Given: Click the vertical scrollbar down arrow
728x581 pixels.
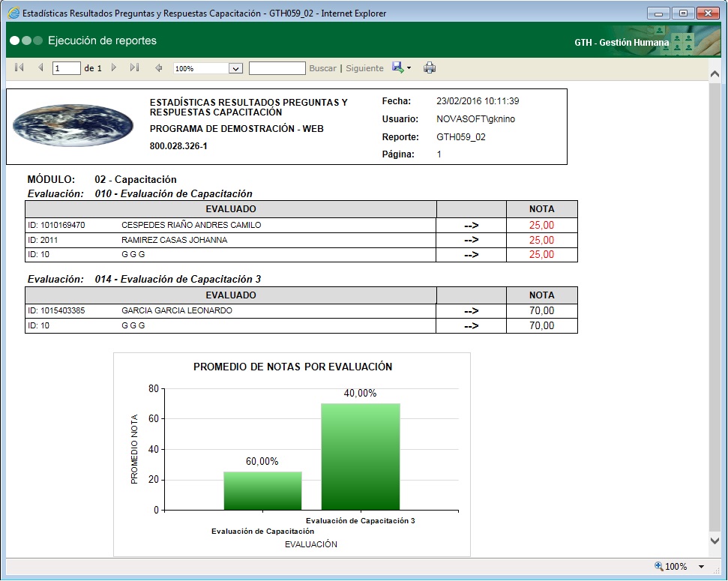Looking at the screenshot, I should (715, 540).
